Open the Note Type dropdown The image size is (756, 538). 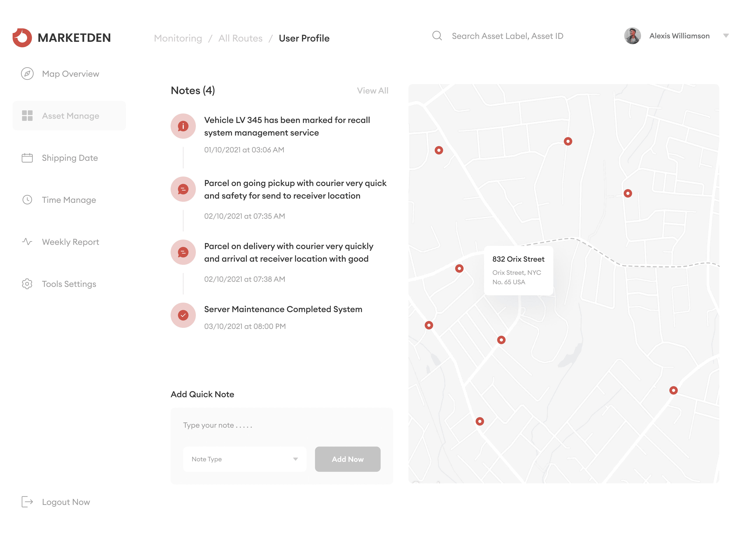[x=245, y=459]
